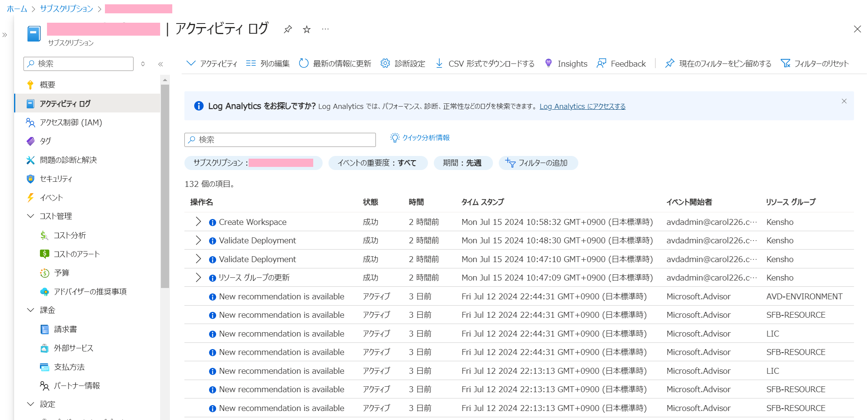Refresh with 最新の情報に更新
Viewport: 868px width, 420px height.
[335, 63]
